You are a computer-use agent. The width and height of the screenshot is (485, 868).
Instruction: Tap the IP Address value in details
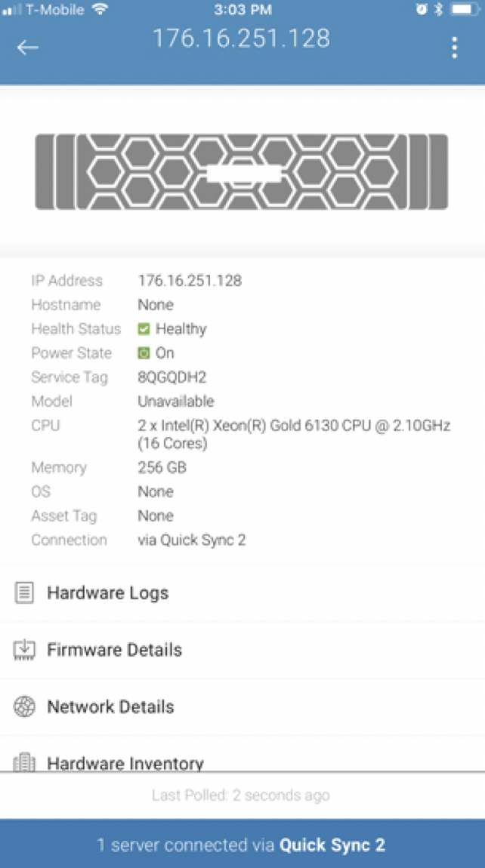(190, 281)
